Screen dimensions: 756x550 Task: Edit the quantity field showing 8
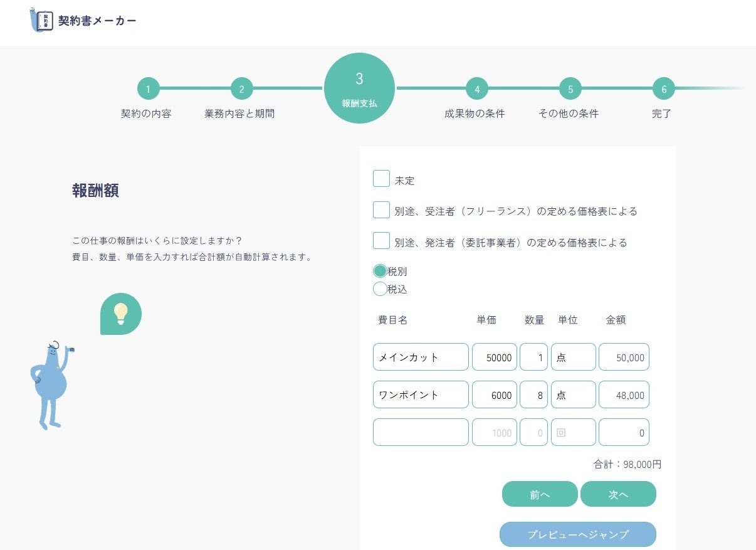coord(534,394)
